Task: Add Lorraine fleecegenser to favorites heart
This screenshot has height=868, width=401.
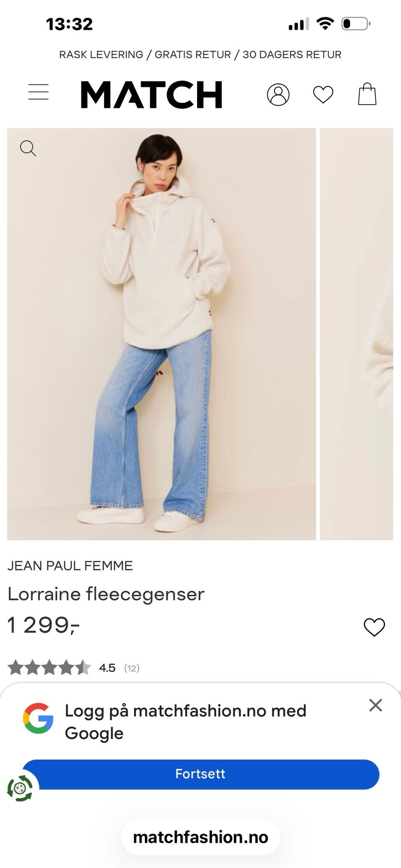Action: click(x=374, y=627)
